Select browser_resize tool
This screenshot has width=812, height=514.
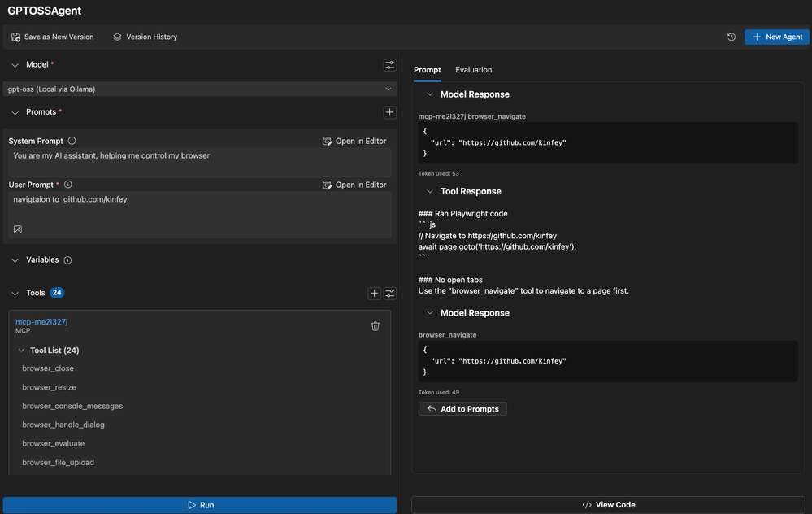(50, 387)
